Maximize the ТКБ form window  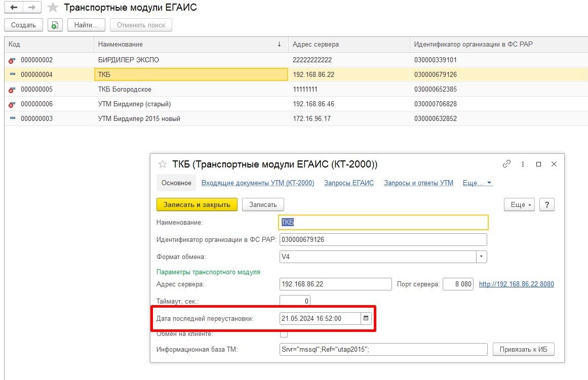(x=538, y=164)
